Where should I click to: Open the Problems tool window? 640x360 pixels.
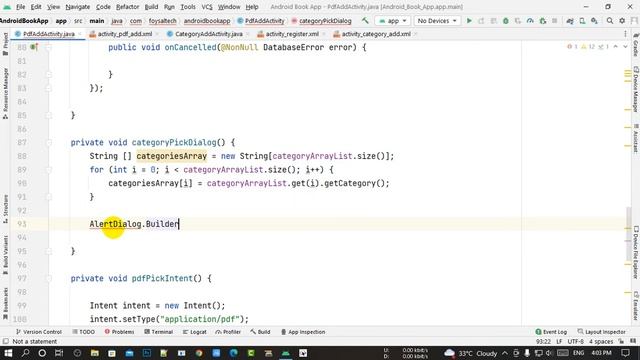point(119,332)
